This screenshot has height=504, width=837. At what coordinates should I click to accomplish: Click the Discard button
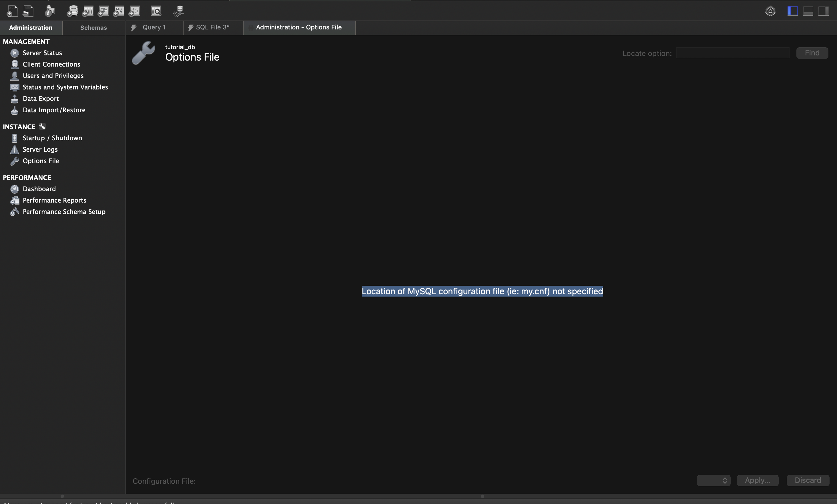coord(808,480)
